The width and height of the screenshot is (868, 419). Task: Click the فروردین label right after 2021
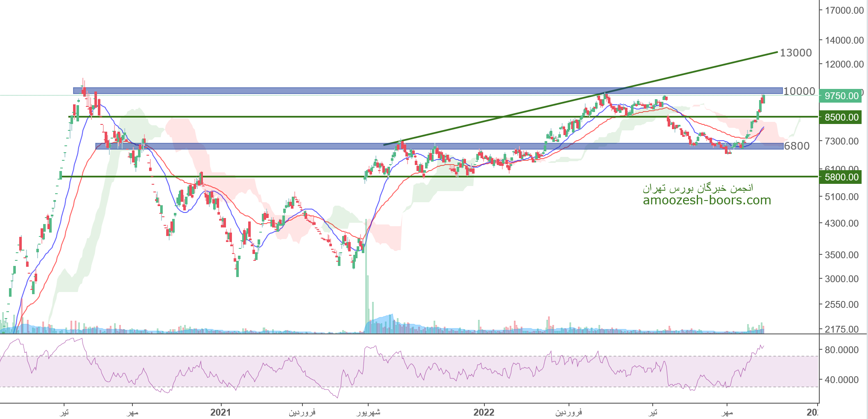(302, 412)
